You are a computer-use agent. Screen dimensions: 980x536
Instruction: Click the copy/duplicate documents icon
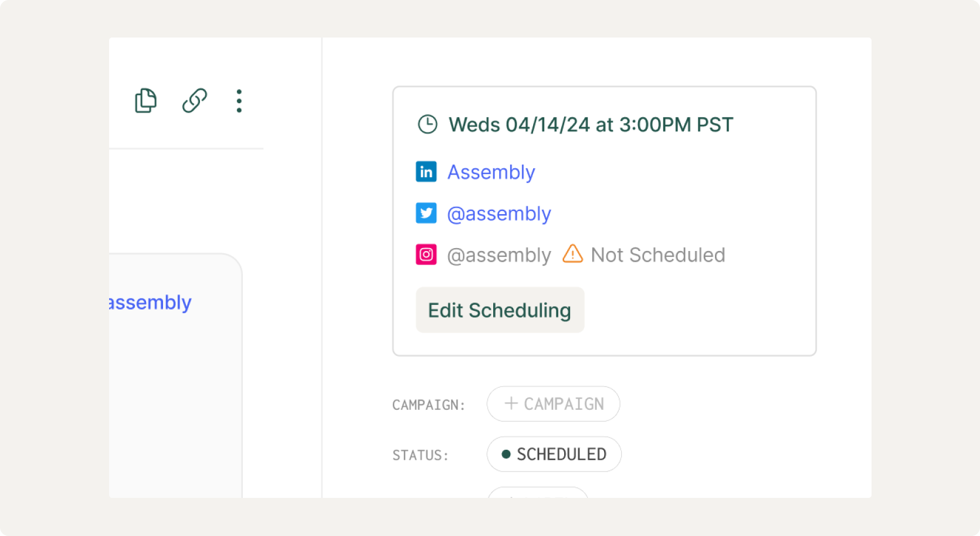pos(145,100)
